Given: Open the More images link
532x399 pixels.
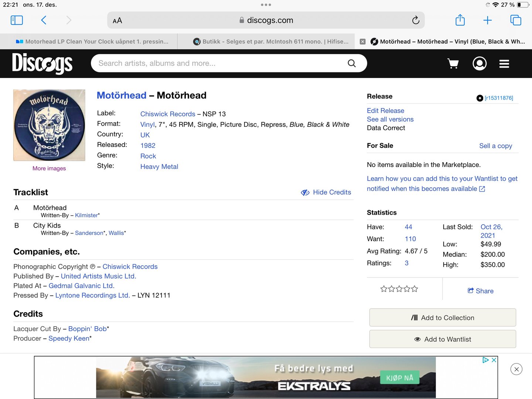Looking at the screenshot, I should [x=49, y=168].
